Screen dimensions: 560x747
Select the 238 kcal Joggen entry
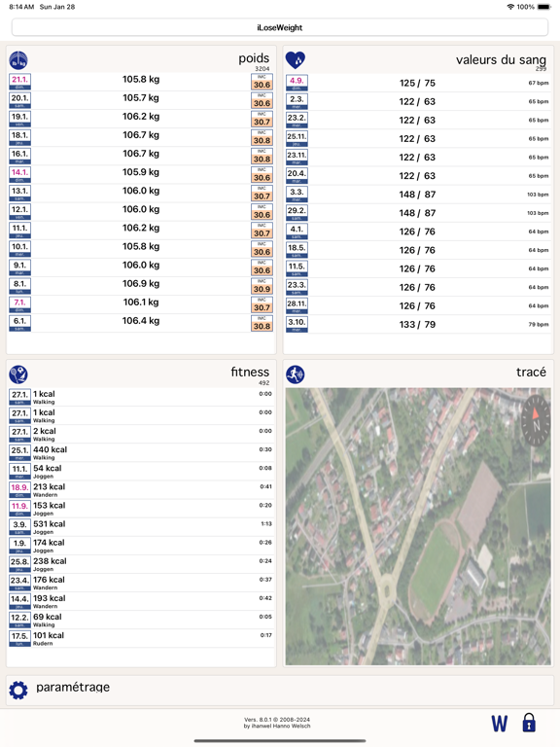[141, 564]
